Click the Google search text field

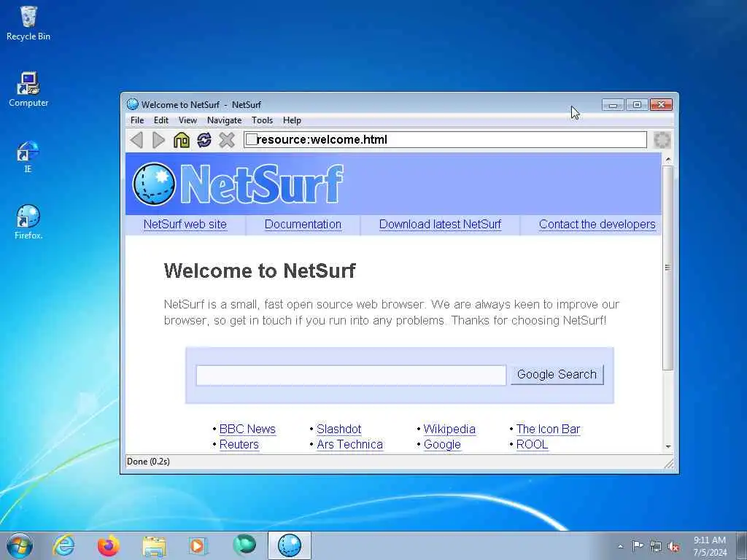click(351, 376)
